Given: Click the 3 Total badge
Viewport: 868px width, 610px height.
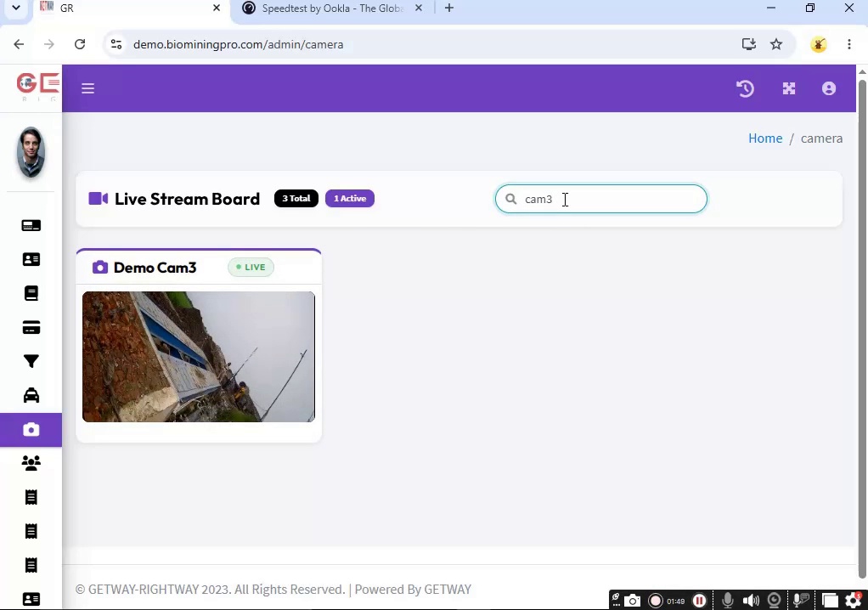Looking at the screenshot, I should coord(296,199).
